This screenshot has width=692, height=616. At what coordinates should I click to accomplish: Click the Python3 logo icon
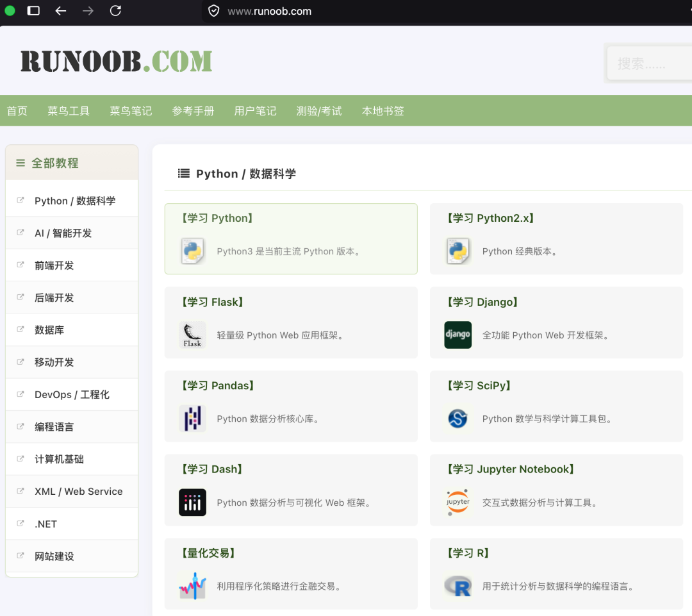pyautogui.click(x=192, y=251)
